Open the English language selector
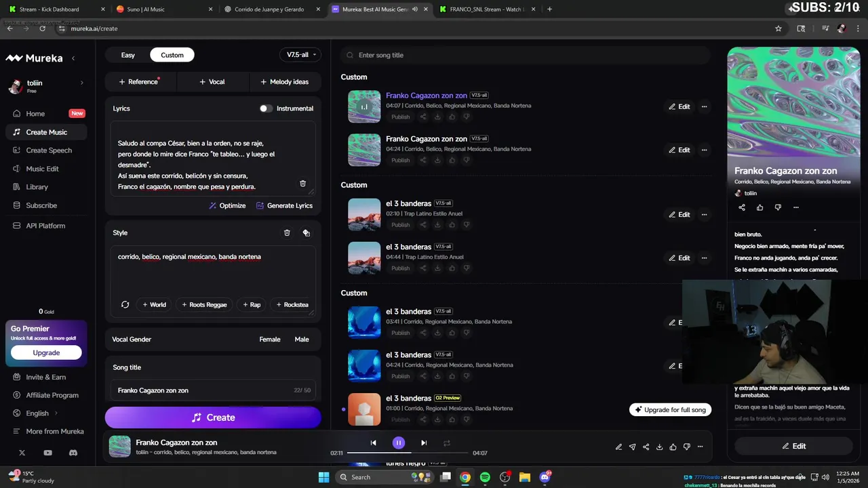 point(37,413)
